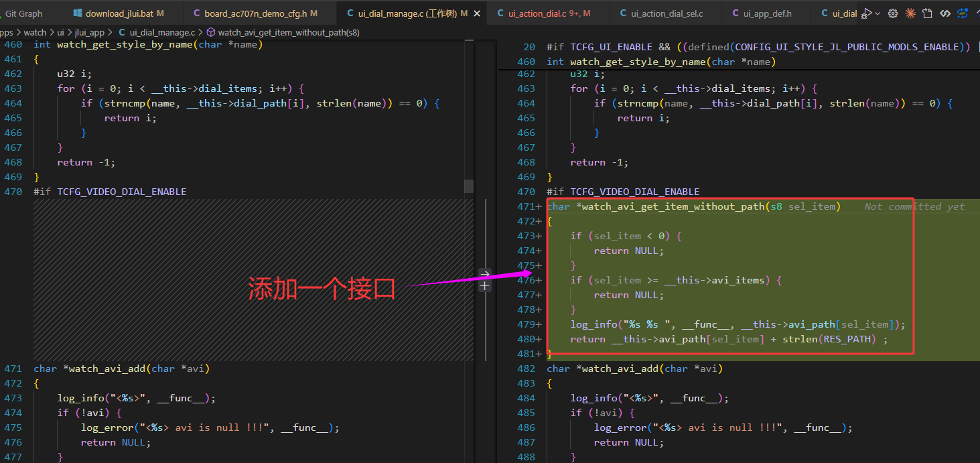Click the 'Not committed yet' blame annotation
Image resolution: width=980 pixels, height=463 pixels.
[914, 206]
